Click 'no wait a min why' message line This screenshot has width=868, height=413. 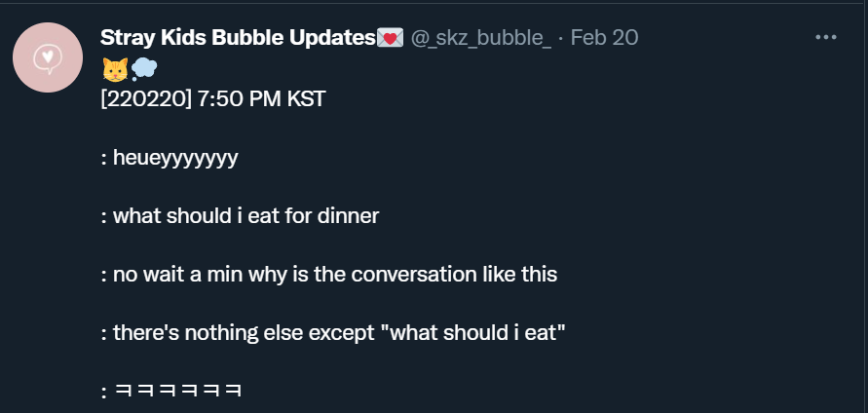pos(329,275)
